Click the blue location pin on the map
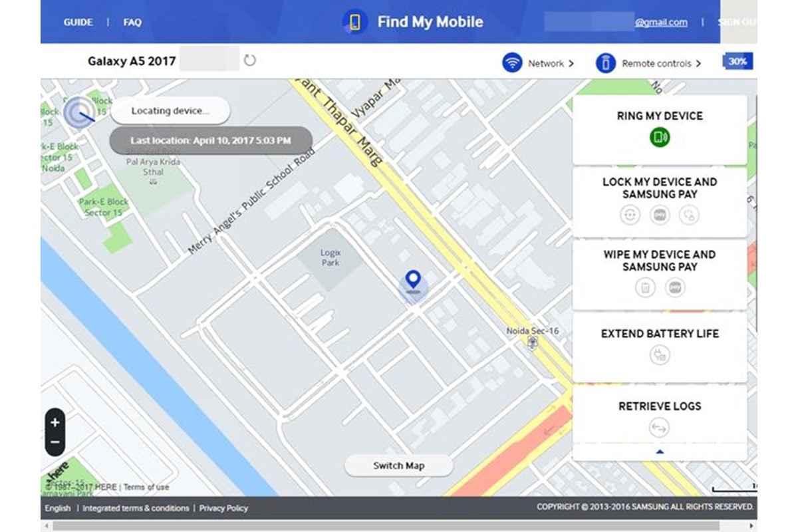 (414, 281)
